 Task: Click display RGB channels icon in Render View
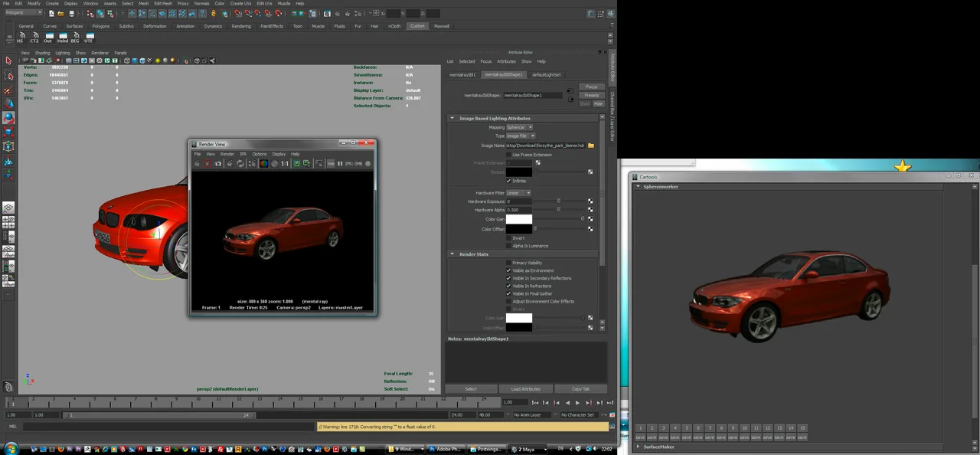point(263,163)
